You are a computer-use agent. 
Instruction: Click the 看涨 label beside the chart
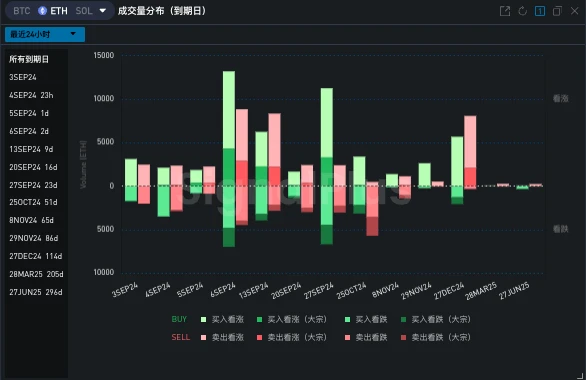[x=561, y=99]
